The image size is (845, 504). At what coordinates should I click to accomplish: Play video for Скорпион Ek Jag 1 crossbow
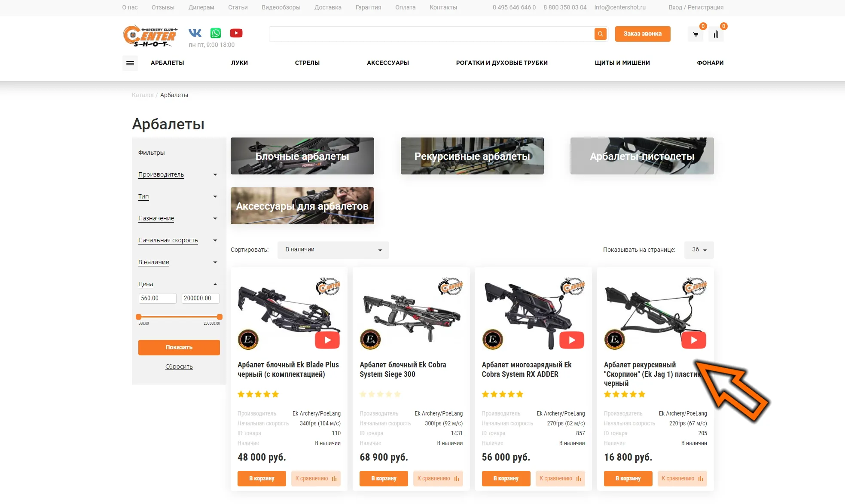[694, 340]
